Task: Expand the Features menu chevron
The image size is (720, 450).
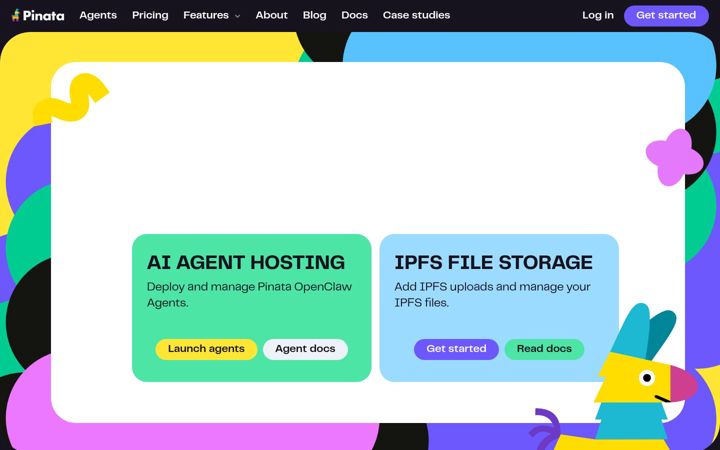Action: pyautogui.click(x=237, y=16)
